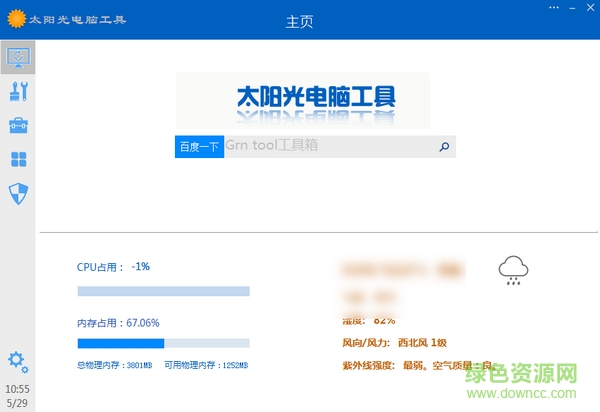Click the 内存占用：67.06% text
Viewport: 600px width, 412px height.
118,323
